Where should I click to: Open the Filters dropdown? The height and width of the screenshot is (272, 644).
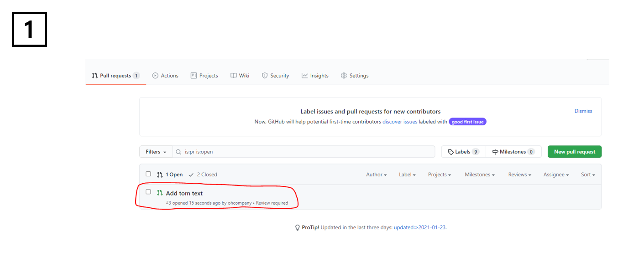[x=156, y=152]
